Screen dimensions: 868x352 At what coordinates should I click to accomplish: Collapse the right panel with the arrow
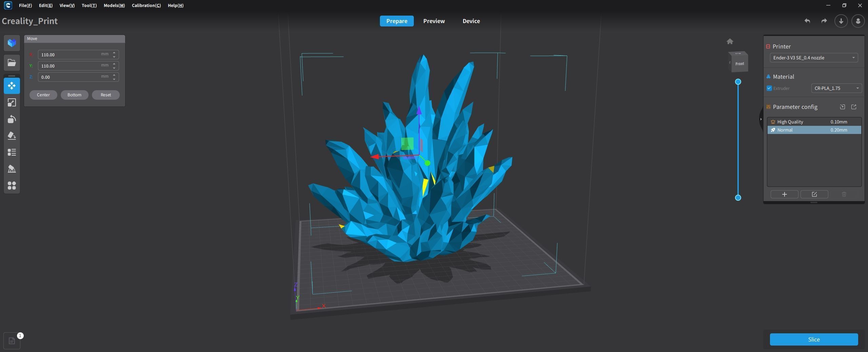[x=761, y=119]
